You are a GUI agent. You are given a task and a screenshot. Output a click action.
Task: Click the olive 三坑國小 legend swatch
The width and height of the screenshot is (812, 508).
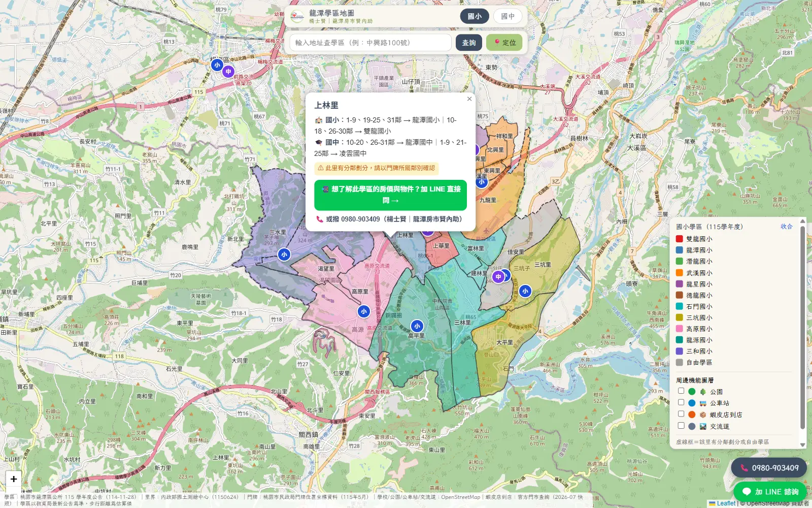680,317
